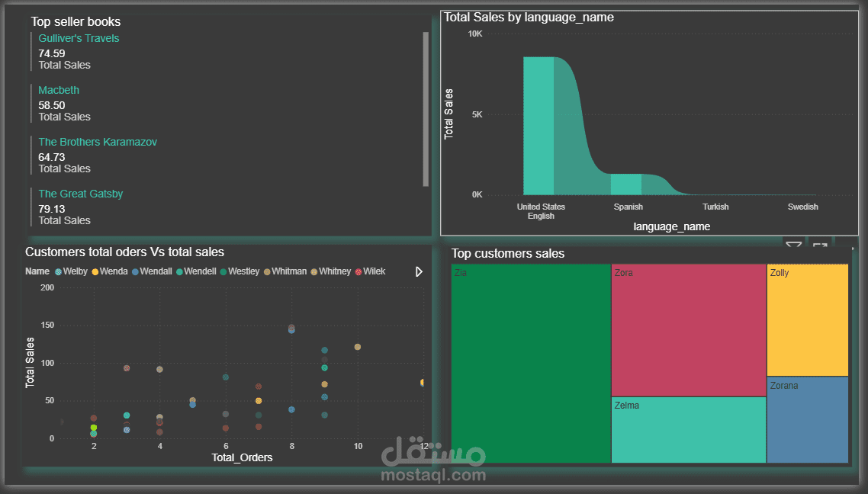Select the Spanish sales bar
The image size is (868, 494).
626,184
